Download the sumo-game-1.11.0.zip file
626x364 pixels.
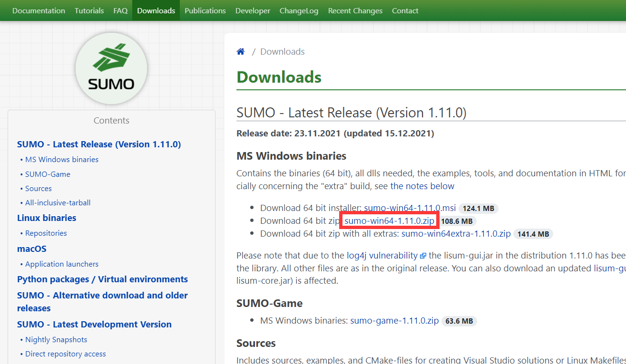pyautogui.click(x=394, y=320)
